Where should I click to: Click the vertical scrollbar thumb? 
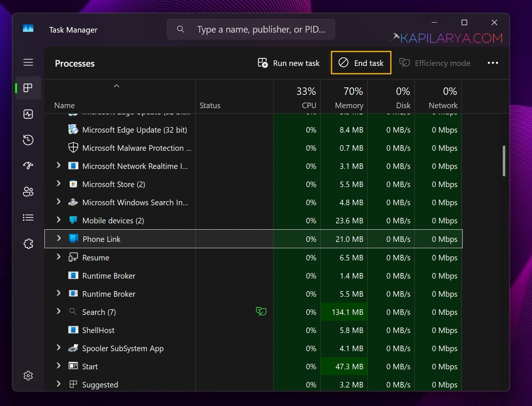click(504, 161)
